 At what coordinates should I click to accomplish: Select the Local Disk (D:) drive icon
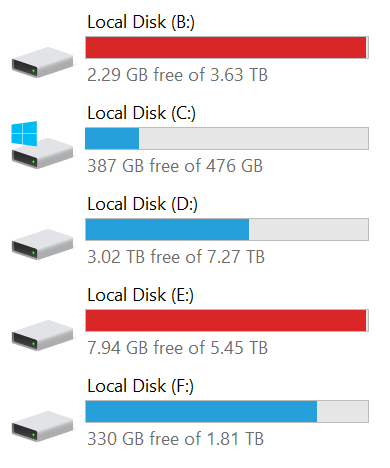(x=42, y=244)
